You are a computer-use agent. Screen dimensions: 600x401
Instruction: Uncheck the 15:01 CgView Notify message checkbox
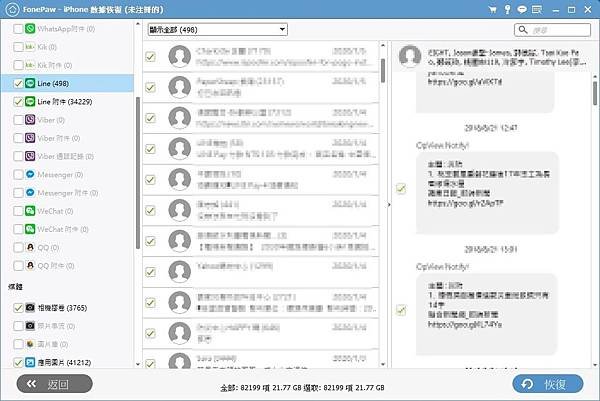[x=401, y=310]
